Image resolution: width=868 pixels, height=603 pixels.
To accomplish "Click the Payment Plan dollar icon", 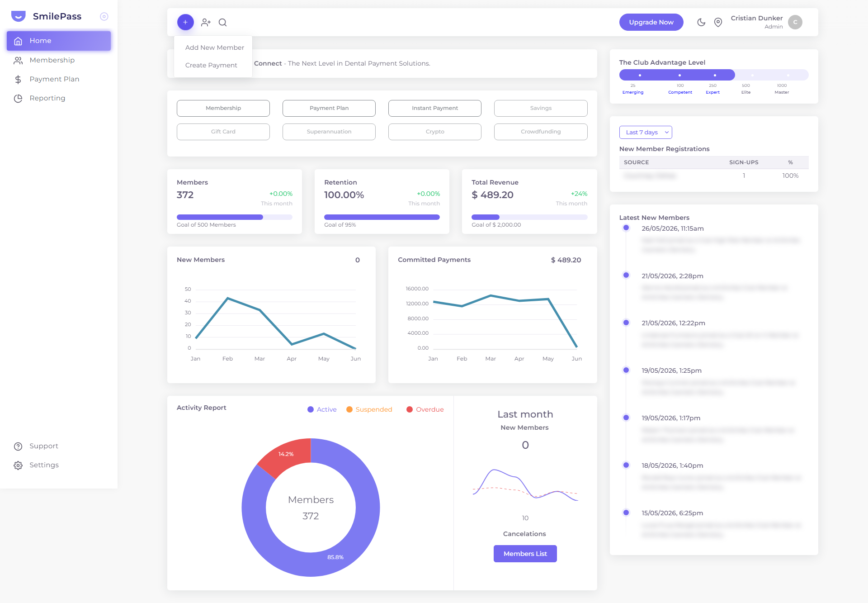I will (x=18, y=80).
